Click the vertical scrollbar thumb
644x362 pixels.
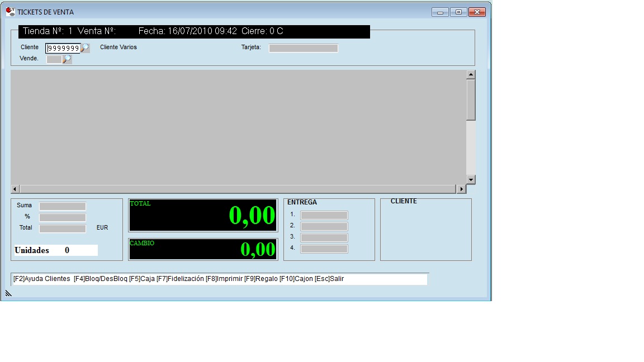(471, 99)
